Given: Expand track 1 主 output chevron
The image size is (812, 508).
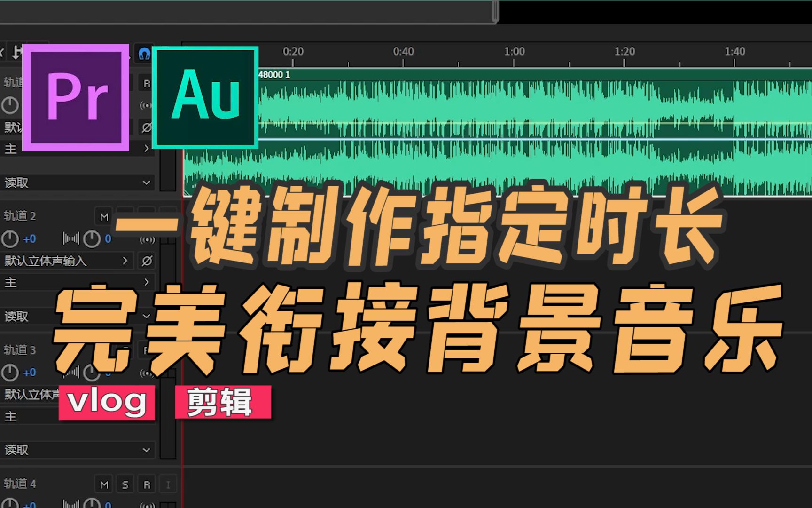Looking at the screenshot, I should pos(147,148).
